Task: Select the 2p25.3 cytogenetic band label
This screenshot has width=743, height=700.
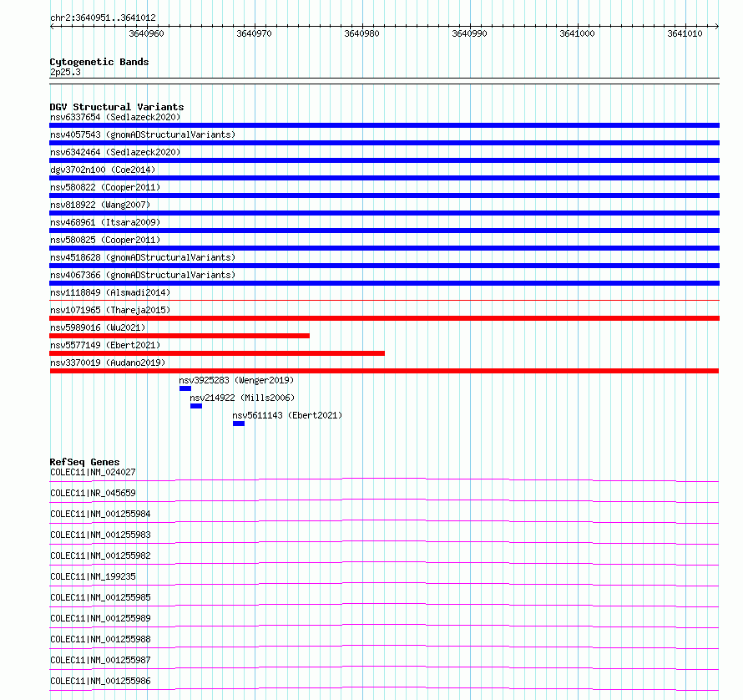Action: pos(65,72)
